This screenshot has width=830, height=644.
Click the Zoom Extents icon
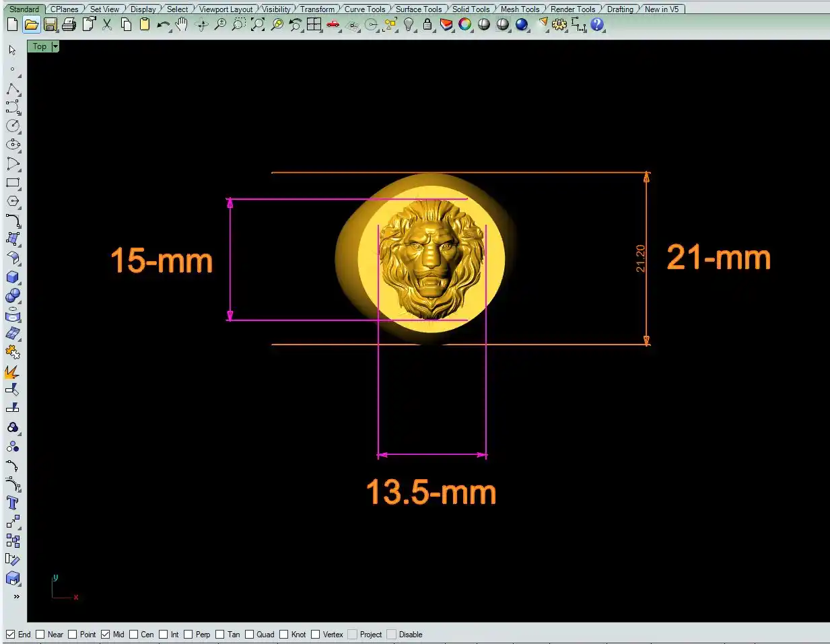coord(258,25)
